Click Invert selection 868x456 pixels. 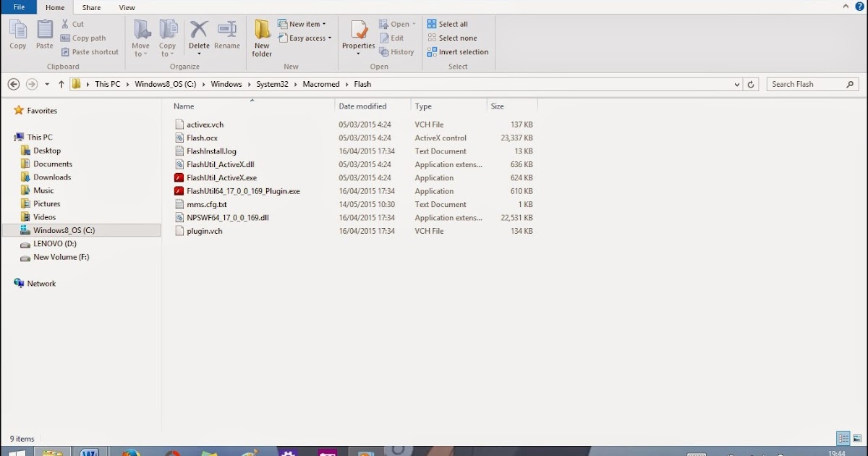(458, 52)
